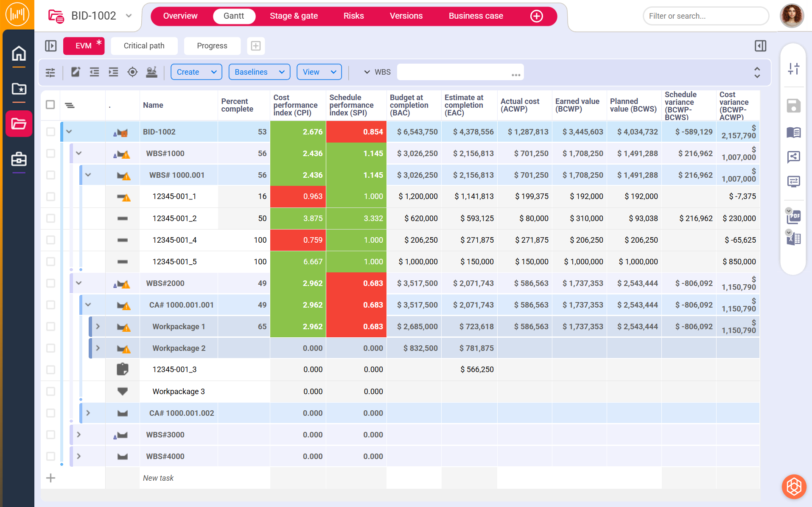Check the WBS#1000 row checkbox

50,154
